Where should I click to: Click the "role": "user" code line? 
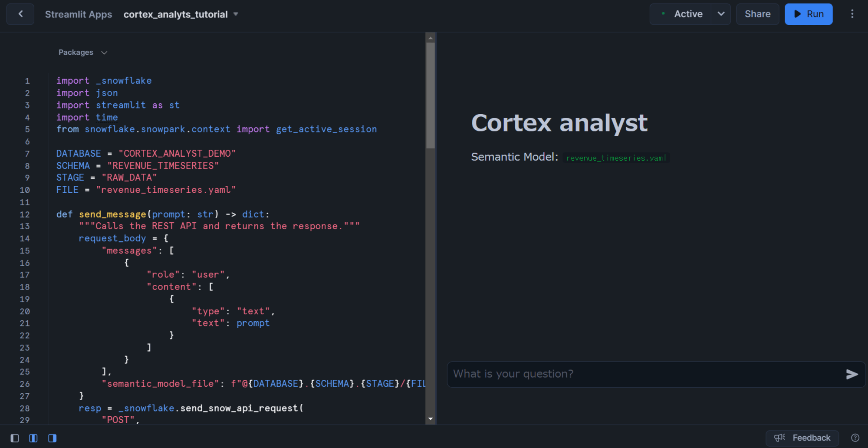pos(188,275)
